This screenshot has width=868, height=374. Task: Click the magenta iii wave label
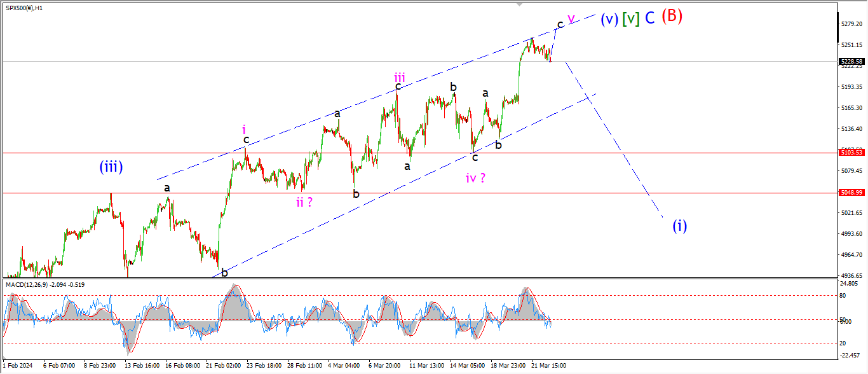click(398, 78)
